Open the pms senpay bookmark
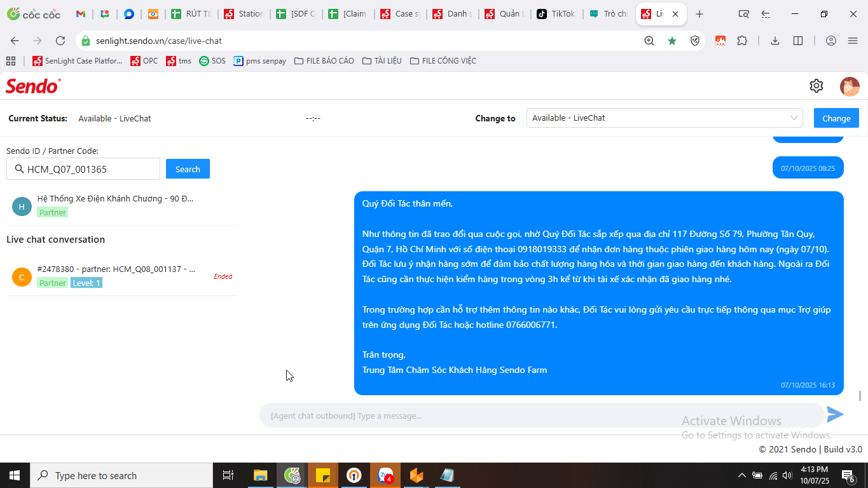Screen dimensions: 868x488 click(260, 61)
